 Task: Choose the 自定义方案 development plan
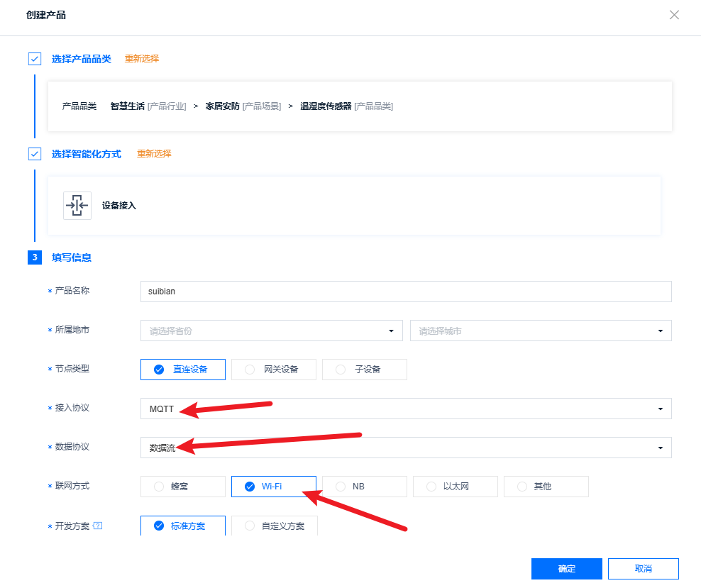275,526
